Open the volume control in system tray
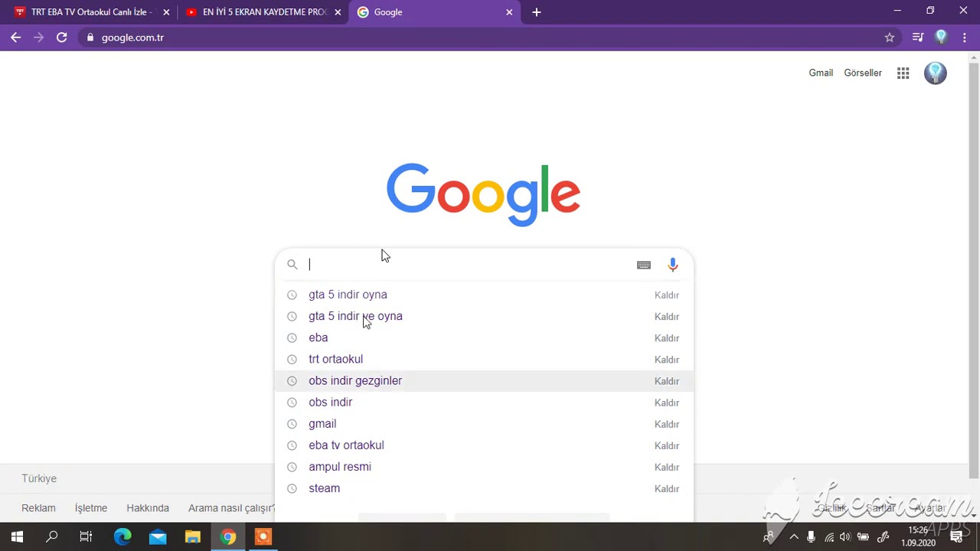 coord(845,537)
